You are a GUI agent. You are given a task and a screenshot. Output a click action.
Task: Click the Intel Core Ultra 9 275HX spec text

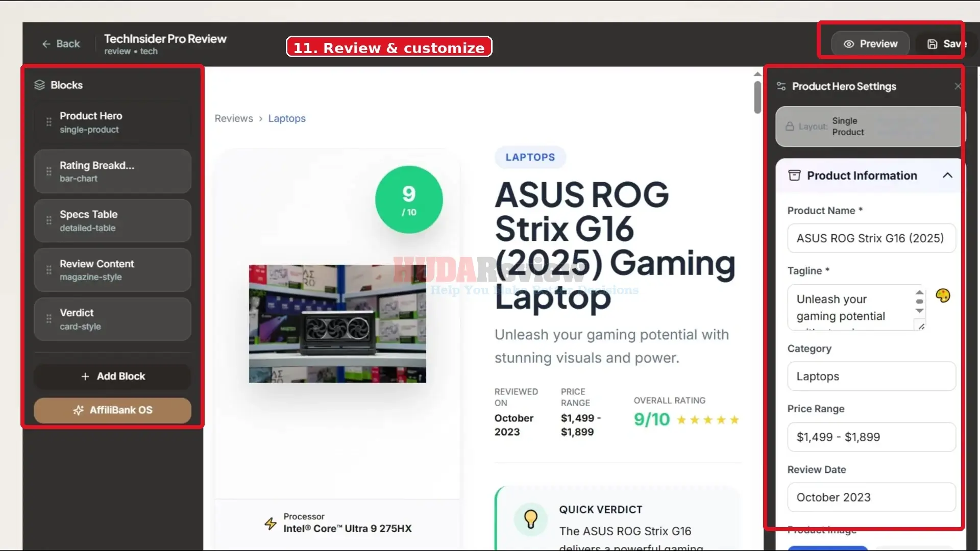[x=347, y=529]
